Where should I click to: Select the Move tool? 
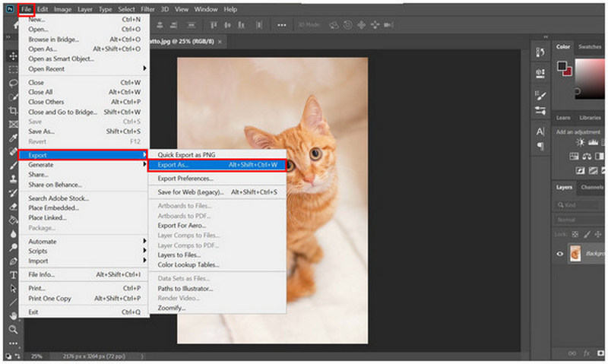click(13, 55)
